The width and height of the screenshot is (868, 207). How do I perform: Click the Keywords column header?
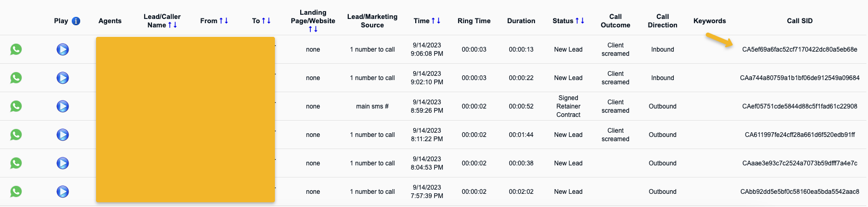(x=710, y=21)
